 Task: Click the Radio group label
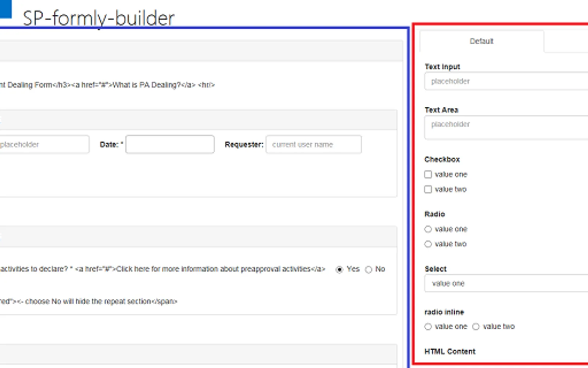click(435, 214)
